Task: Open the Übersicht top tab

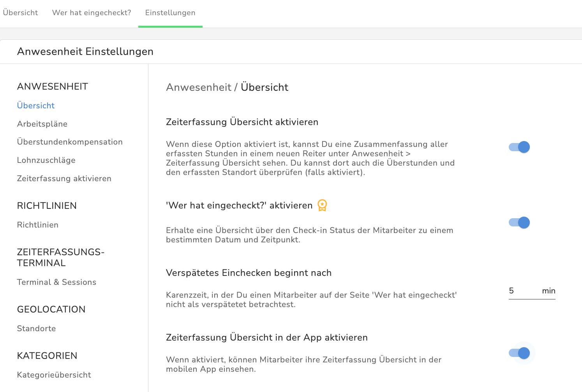Action: 20,13
